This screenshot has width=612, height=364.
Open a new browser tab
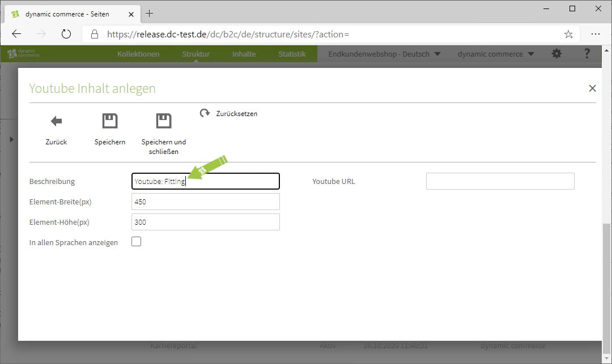[x=149, y=14]
